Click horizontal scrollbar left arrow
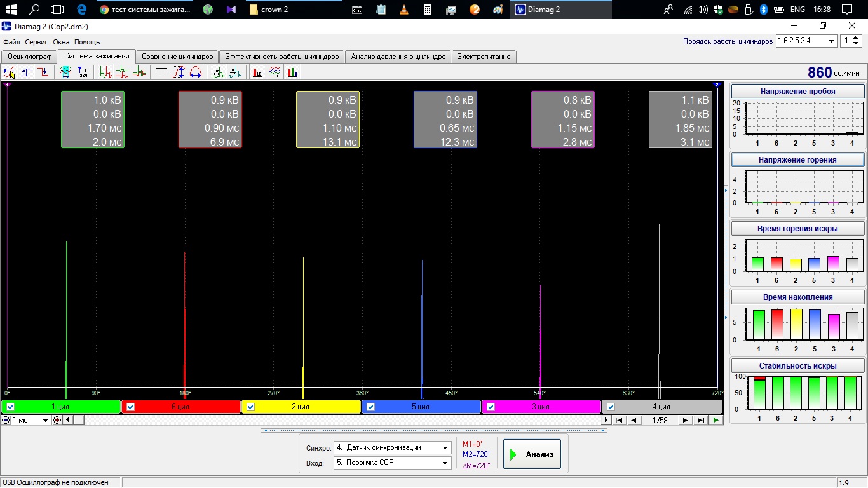The width and height of the screenshot is (868, 488). tap(67, 420)
